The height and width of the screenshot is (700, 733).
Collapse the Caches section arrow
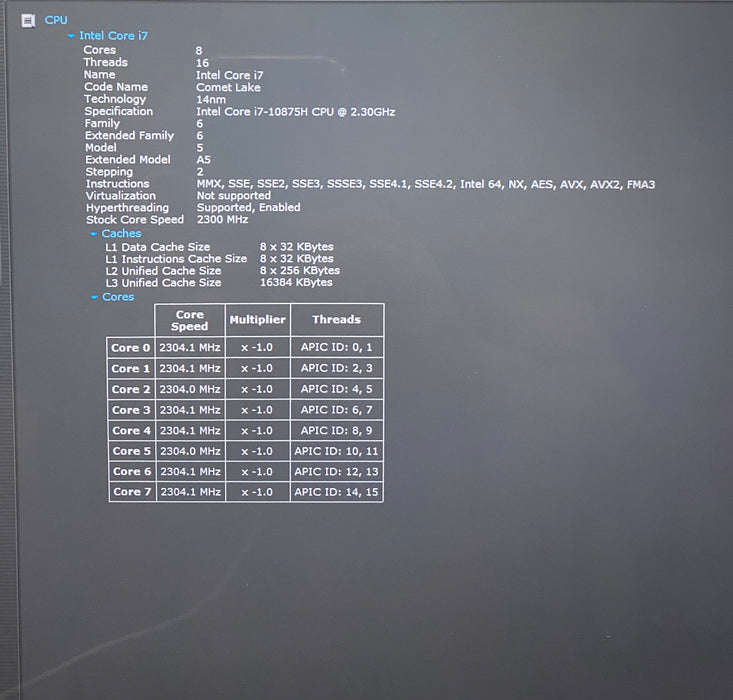point(93,233)
